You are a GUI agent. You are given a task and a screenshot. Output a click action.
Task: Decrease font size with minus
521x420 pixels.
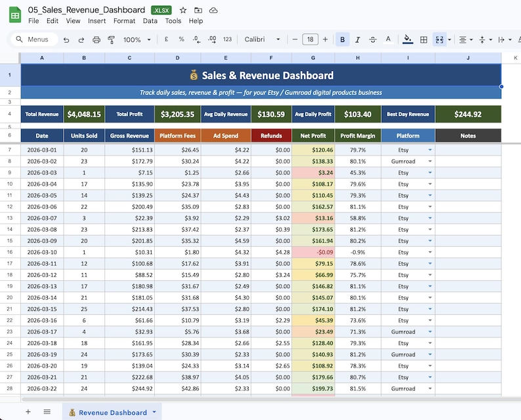click(295, 39)
